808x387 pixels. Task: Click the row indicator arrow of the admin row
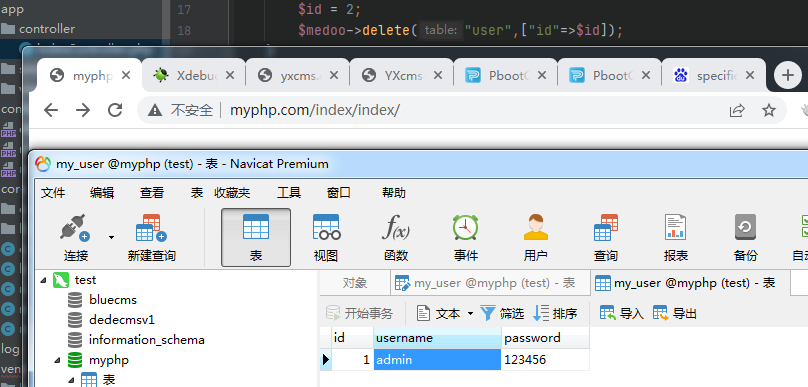pos(326,359)
